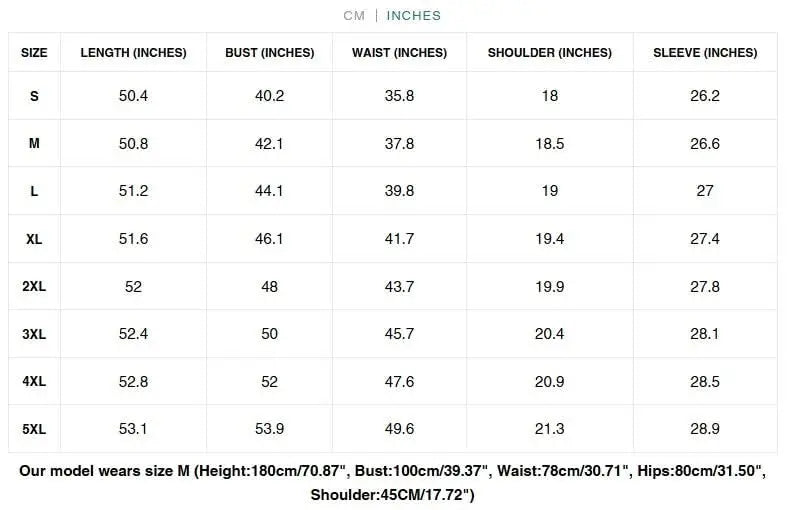Viewport: 789px width, 510px height.
Task: Click the 40.2 bust value for size S
Action: point(270,96)
